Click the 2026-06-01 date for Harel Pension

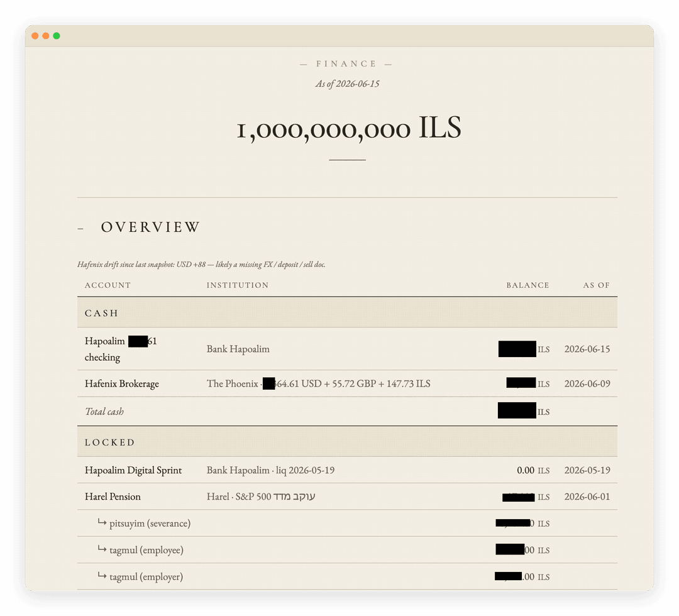pos(587,497)
